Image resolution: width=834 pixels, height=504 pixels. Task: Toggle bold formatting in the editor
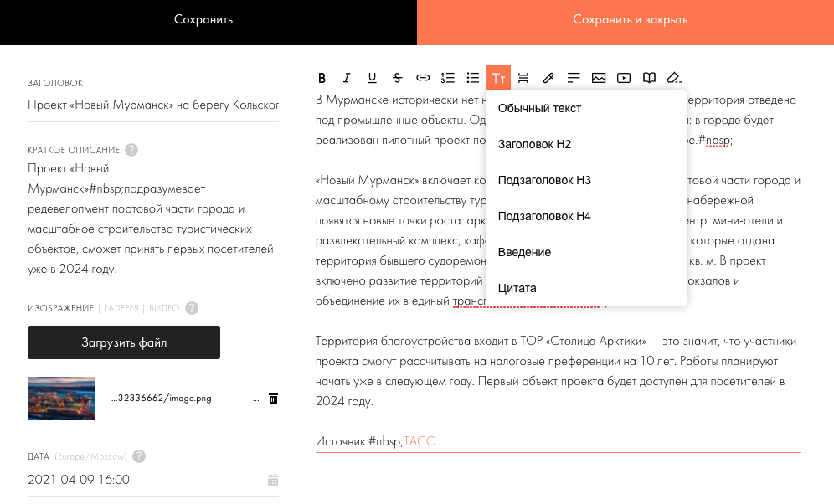(322, 78)
